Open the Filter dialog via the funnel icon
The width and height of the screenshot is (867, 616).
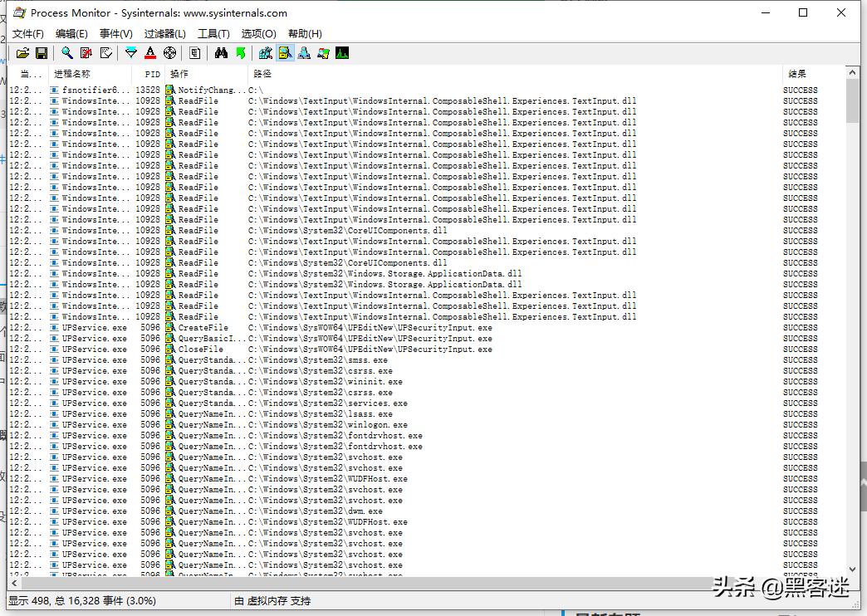click(131, 53)
